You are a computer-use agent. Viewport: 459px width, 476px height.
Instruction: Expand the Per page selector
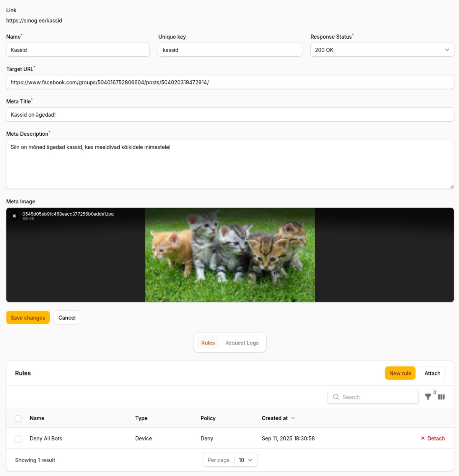point(245,460)
